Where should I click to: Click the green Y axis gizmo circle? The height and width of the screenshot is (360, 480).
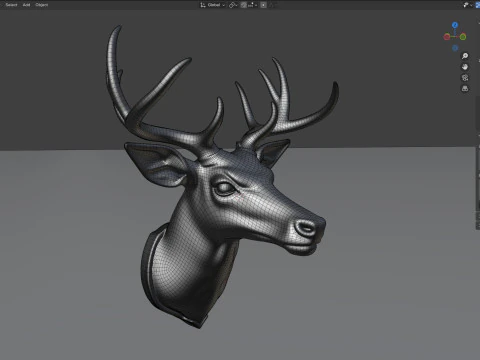pyautogui.click(x=463, y=37)
